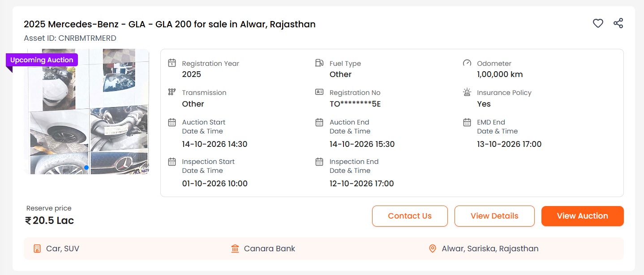Click the Odometer gauge icon
This screenshot has width=644, height=275.
[467, 63]
